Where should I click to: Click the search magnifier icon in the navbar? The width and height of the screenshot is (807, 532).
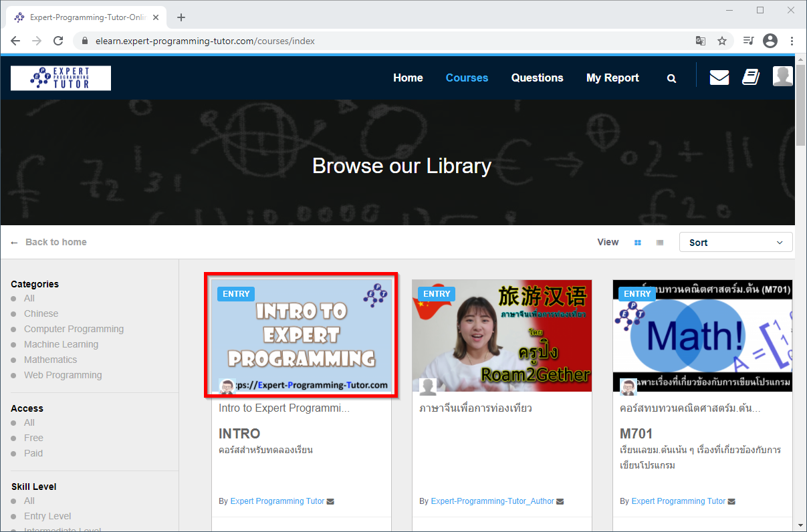pos(671,78)
